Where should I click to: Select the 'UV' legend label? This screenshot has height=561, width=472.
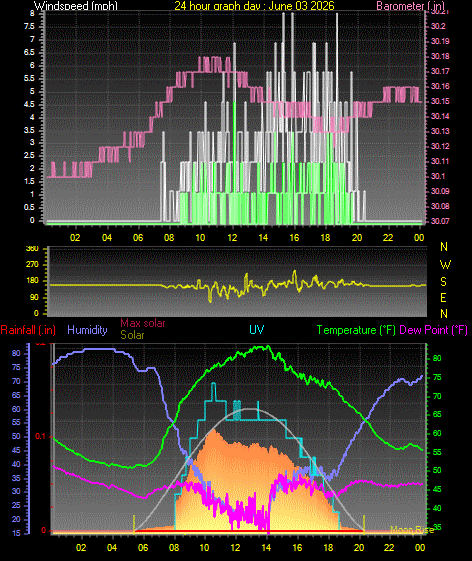click(x=257, y=330)
